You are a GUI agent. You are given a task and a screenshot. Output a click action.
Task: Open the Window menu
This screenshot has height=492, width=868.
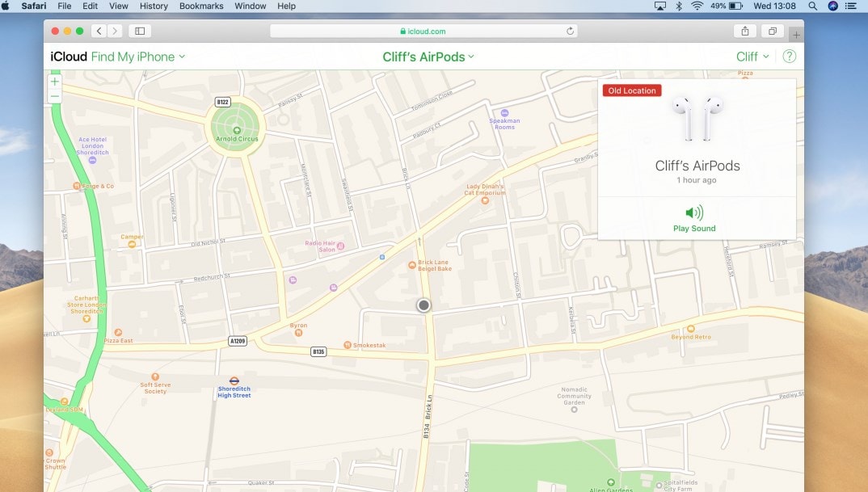(x=251, y=6)
